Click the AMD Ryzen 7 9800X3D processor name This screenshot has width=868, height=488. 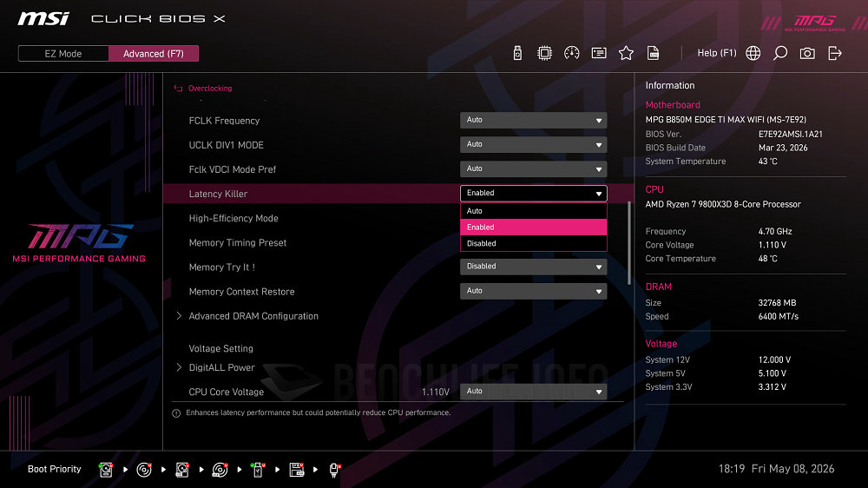[x=723, y=204]
